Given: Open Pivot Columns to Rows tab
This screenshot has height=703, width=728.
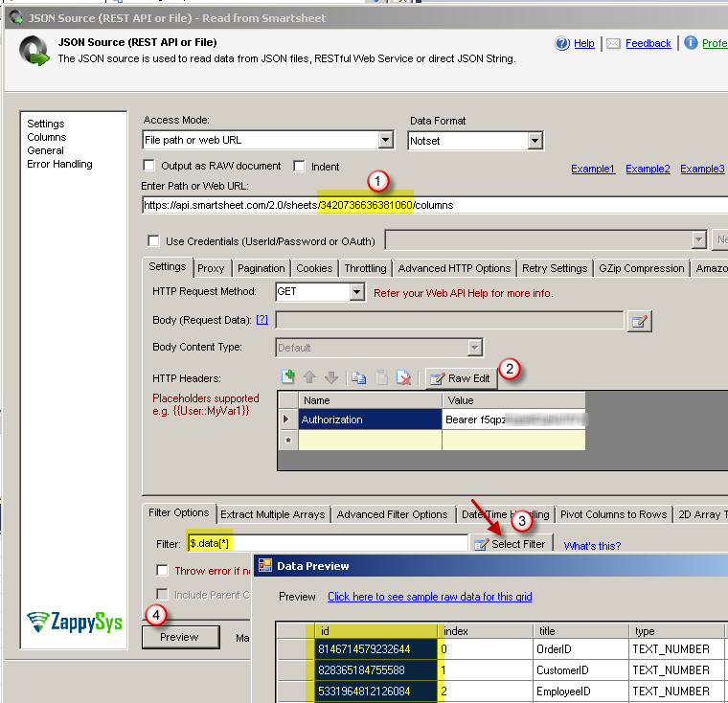Looking at the screenshot, I should [x=614, y=514].
